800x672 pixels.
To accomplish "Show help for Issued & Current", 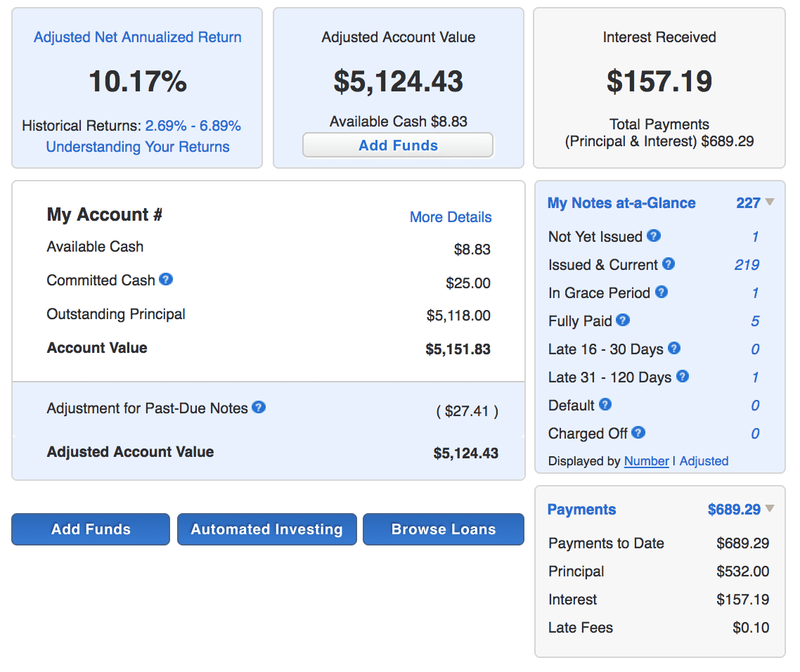I will coord(669,264).
